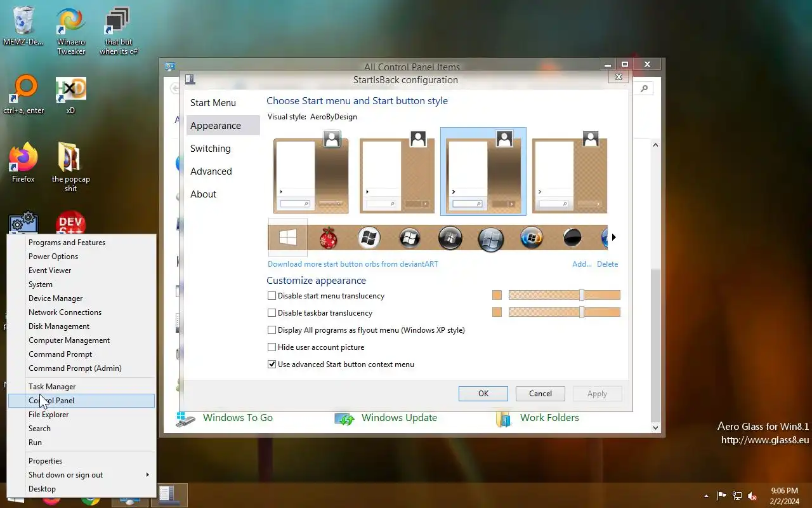
Task: Open the Winaero Tweaker desktop shortcut
Action: (x=70, y=31)
